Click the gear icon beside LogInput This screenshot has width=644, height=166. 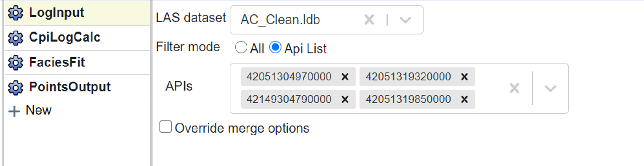(15, 13)
